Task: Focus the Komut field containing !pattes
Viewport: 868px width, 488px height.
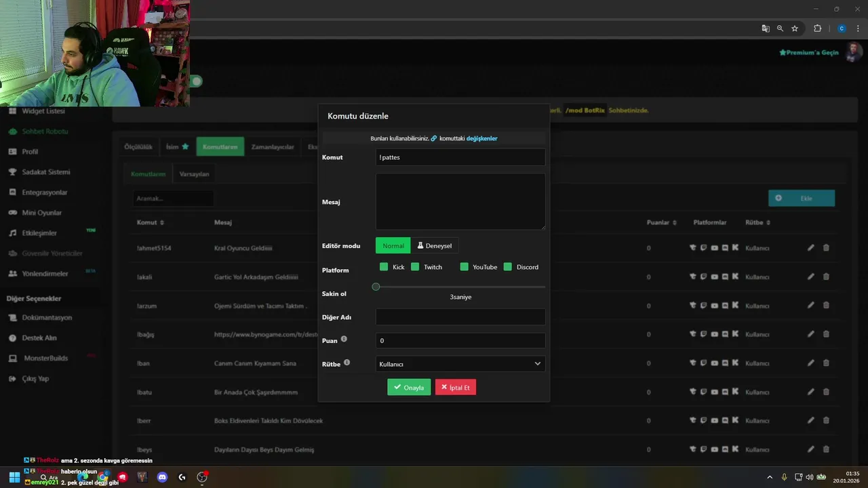Action: 460,157
